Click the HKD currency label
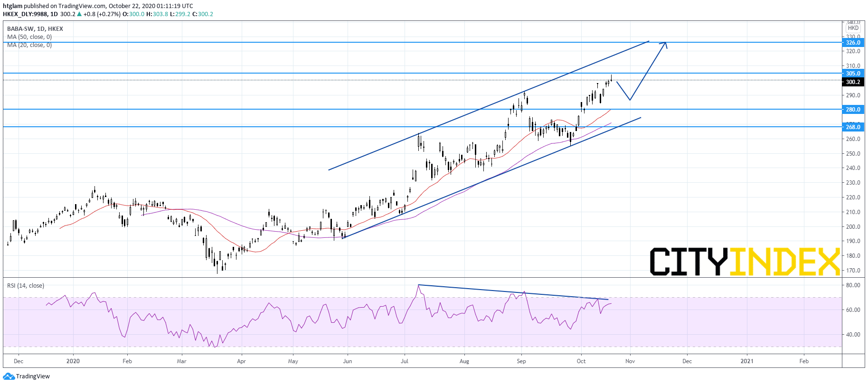Viewport: 868px width, 385px height. 853,28
